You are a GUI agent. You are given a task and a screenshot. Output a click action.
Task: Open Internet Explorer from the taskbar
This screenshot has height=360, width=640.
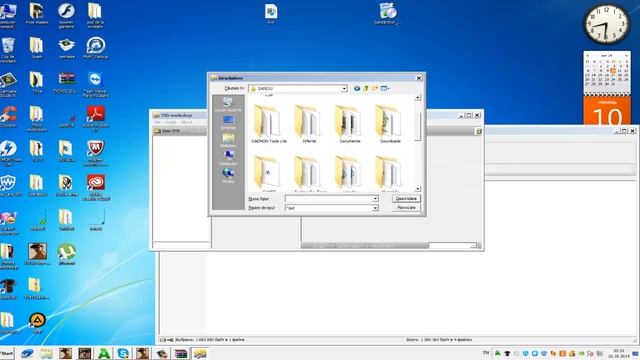pos(27,353)
